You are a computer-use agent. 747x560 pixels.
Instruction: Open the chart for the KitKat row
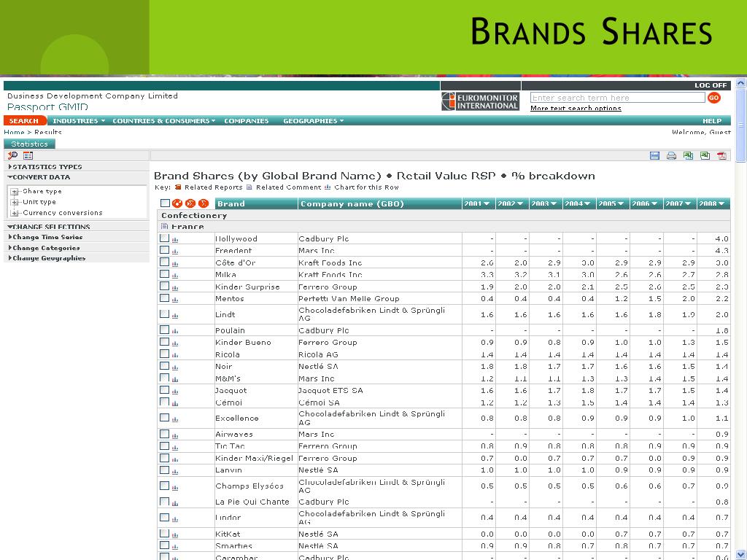click(x=175, y=534)
